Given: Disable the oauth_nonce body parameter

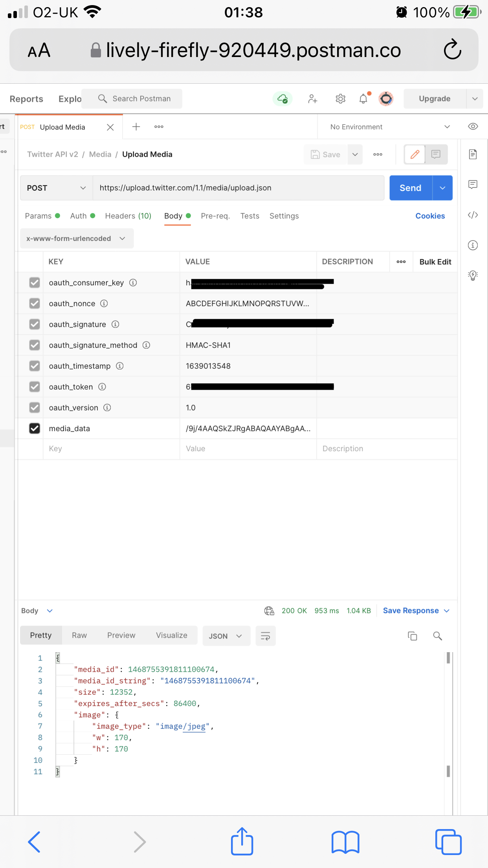Looking at the screenshot, I should coord(35,303).
